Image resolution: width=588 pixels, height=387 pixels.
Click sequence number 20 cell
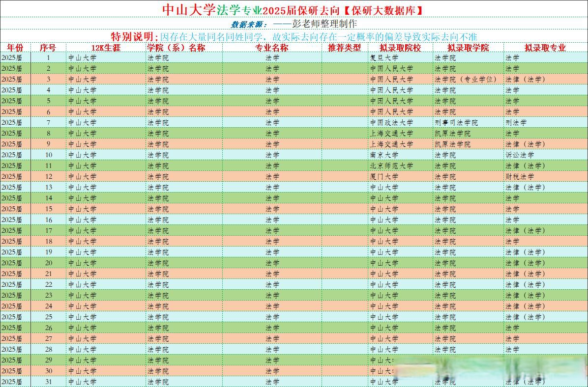pyautogui.click(x=49, y=263)
